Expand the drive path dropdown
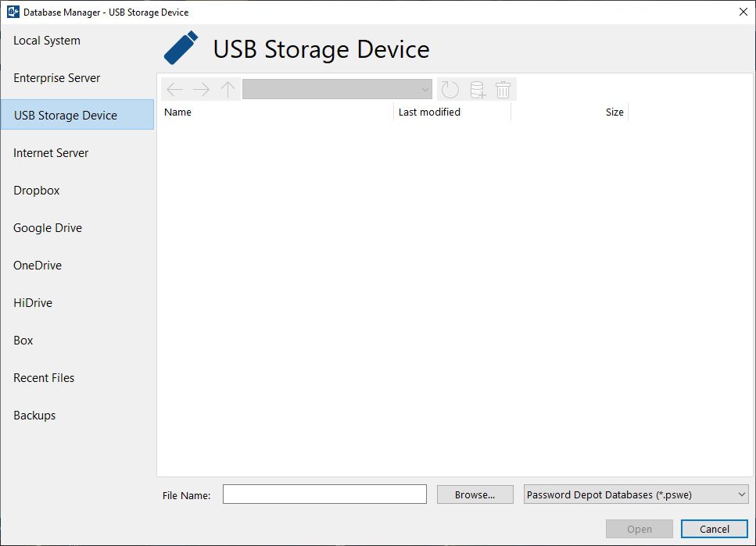This screenshot has width=756, height=546. pos(425,90)
